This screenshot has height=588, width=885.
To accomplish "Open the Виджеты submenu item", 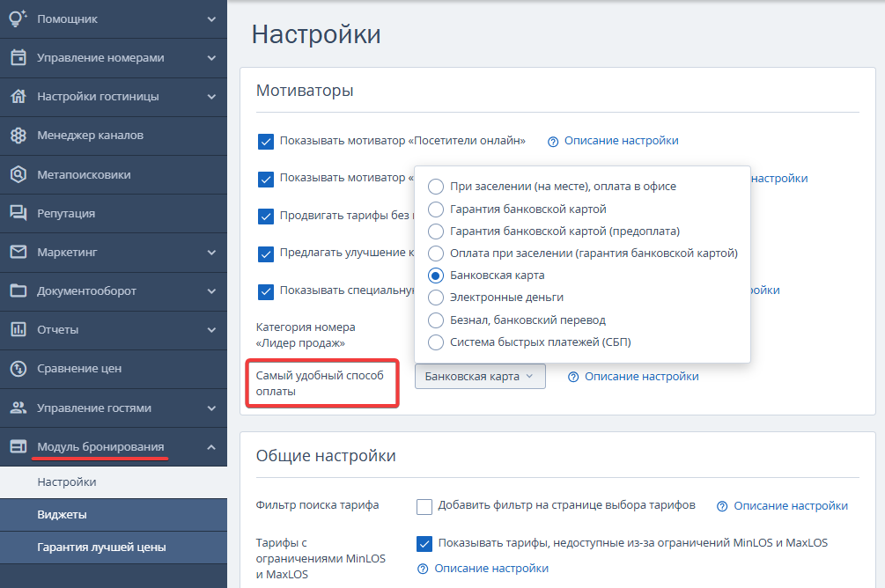I will pyautogui.click(x=114, y=515).
